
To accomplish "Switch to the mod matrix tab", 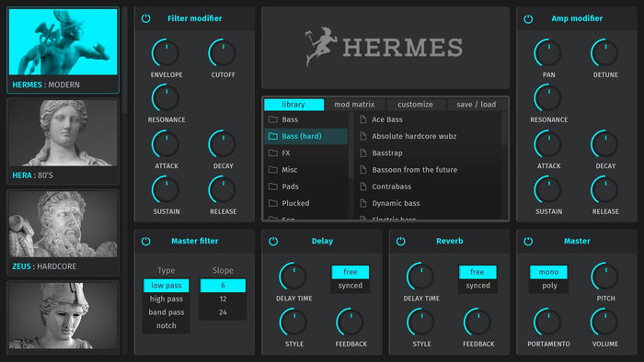I will click(354, 105).
